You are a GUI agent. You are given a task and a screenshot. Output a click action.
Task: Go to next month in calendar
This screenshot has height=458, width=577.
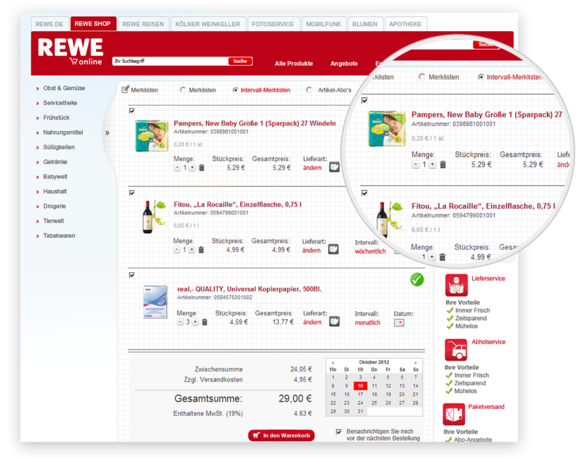point(415,362)
